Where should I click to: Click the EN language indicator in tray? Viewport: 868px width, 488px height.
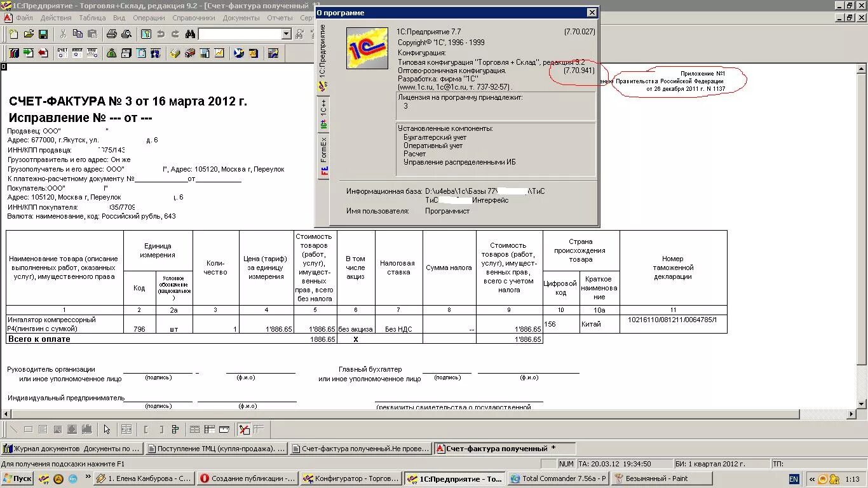click(794, 479)
